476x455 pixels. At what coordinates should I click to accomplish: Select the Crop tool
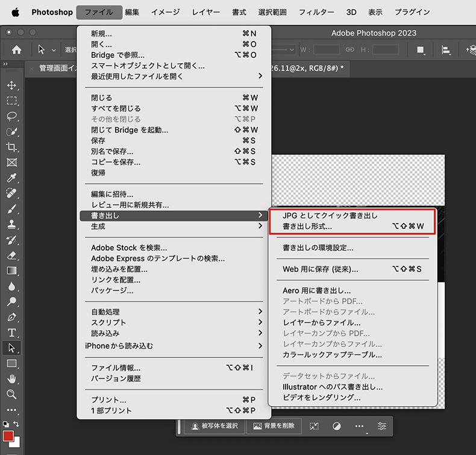[11, 147]
